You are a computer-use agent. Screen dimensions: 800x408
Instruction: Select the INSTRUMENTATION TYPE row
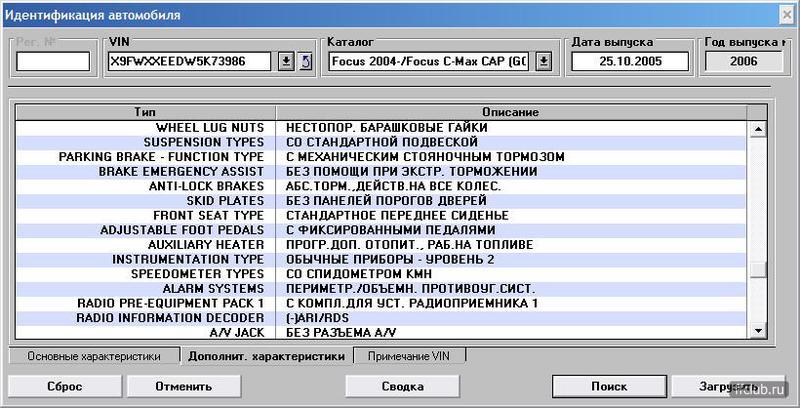(x=381, y=260)
